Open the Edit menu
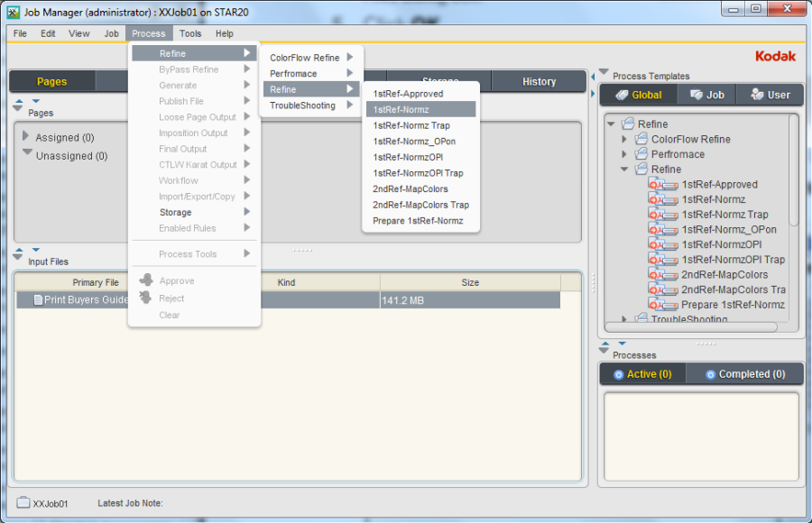This screenshot has width=812, height=523. pyautogui.click(x=48, y=33)
